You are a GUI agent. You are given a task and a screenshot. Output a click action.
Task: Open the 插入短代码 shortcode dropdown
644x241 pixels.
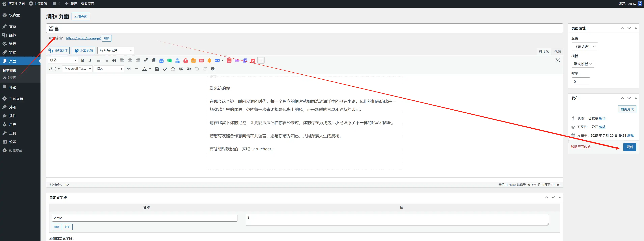(x=115, y=50)
